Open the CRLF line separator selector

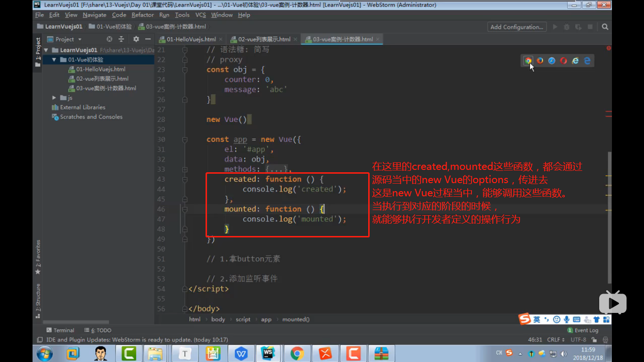(556, 340)
